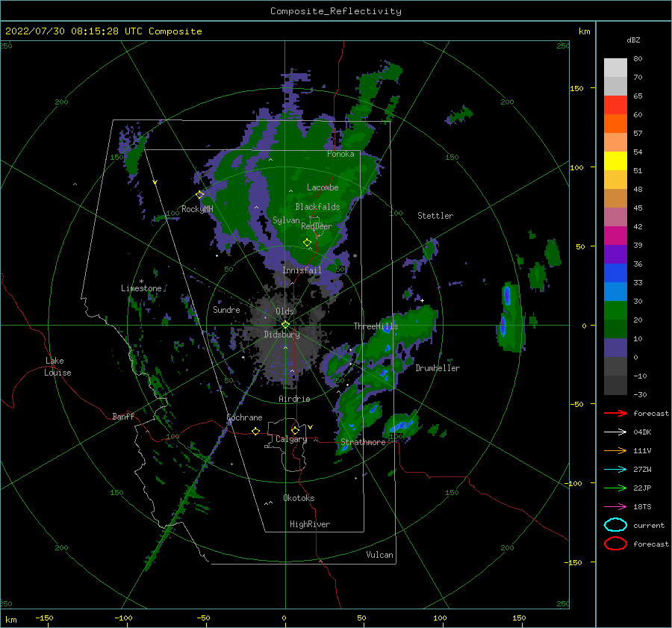Click the yellow diamond marker below RedDeer

pos(307,243)
